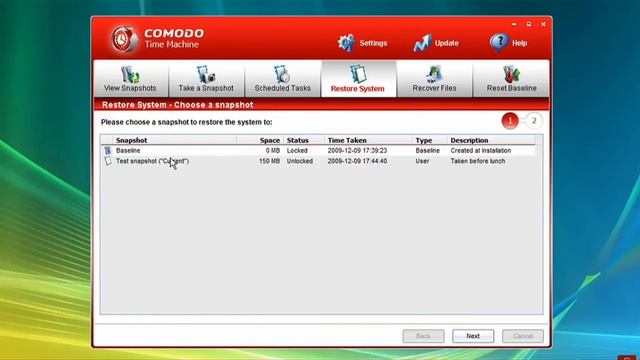The image size is (640, 360).
Task: Click the Back button
Action: tap(423, 336)
